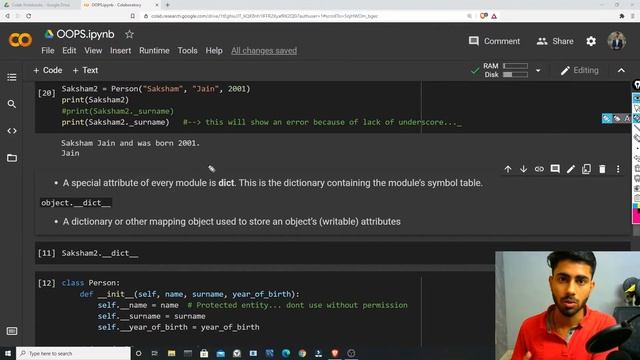The image size is (640, 360).
Task: Click the browser address bar URL
Action: (264, 16)
